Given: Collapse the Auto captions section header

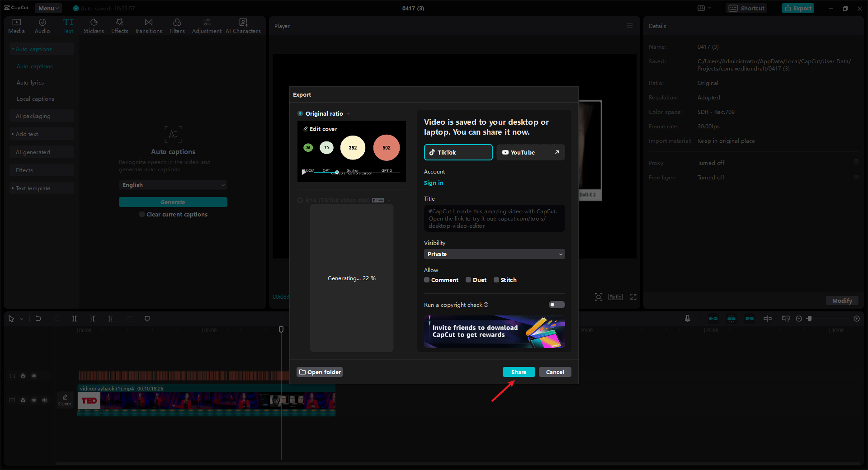Looking at the screenshot, I should click(x=42, y=49).
